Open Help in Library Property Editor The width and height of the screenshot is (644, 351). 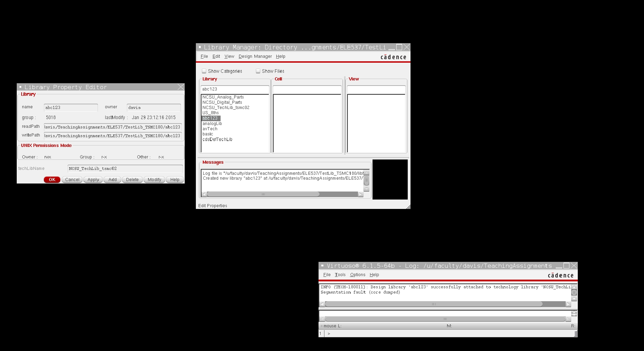[x=175, y=180]
